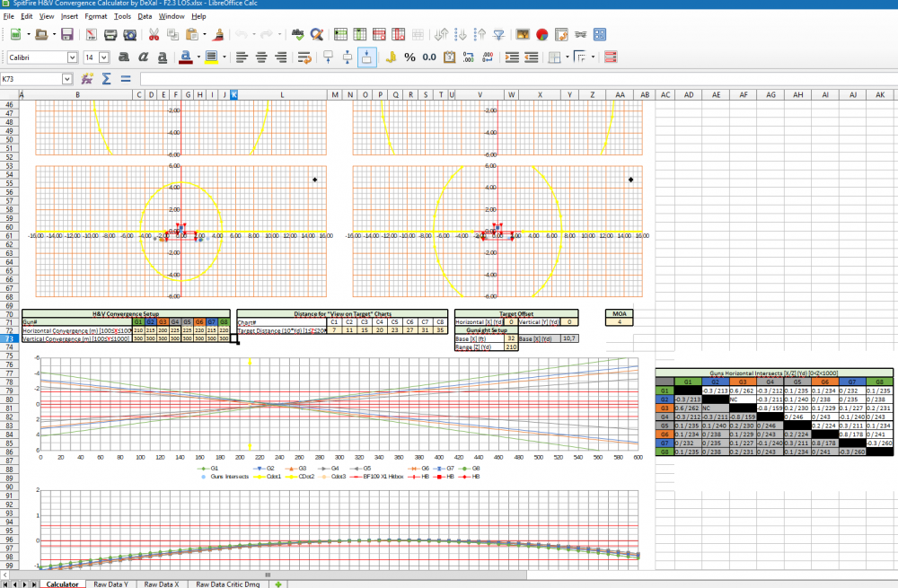
Task: Expand the Name Box cell reference dropdown
Action: pos(66,79)
